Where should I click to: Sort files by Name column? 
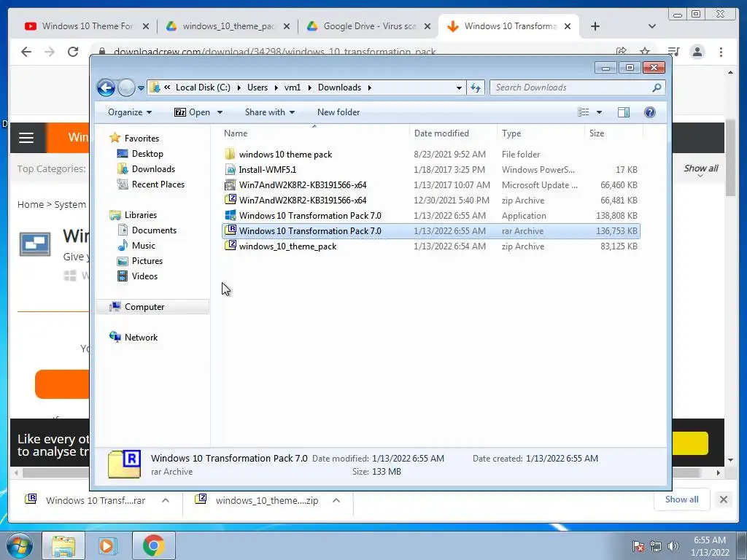[x=314, y=133]
